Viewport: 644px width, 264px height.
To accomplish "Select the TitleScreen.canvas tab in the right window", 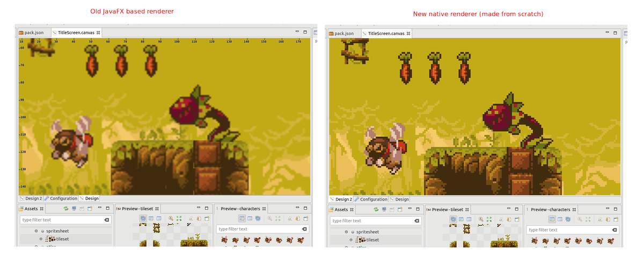I will click(386, 33).
